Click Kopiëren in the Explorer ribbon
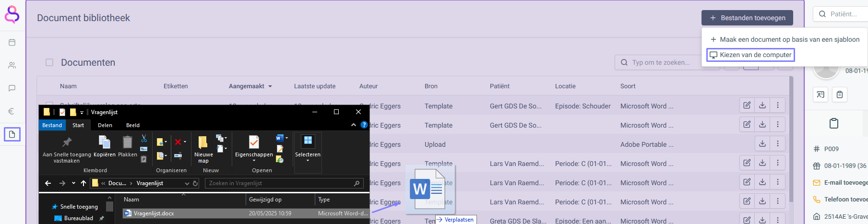Viewport: 868px width, 224px height. pos(105,147)
